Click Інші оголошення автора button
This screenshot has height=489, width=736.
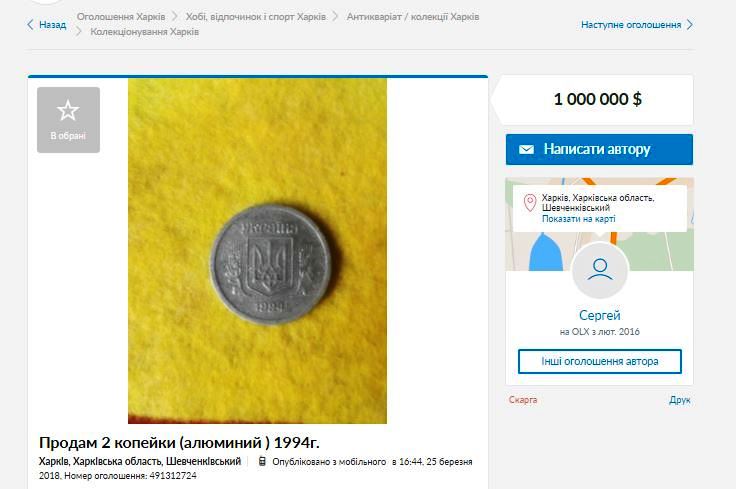[600, 361]
